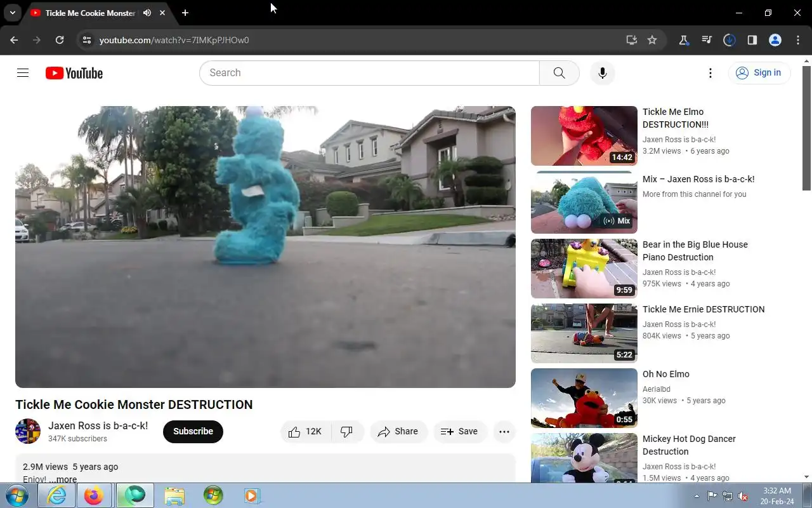Image resolution: width=812 pixels, height=508 pixels.
Task: Open the downloads icon in toolbar
Action: pyautogui.click(x=730, y=40)
